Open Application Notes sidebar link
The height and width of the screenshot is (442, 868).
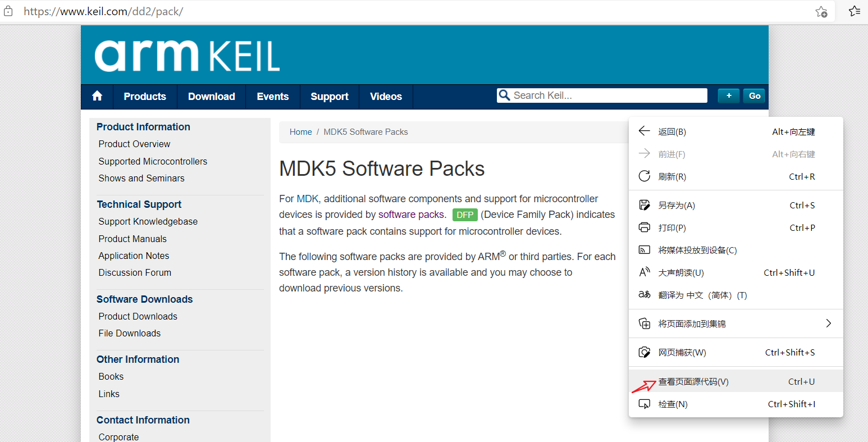coord(134,256)
